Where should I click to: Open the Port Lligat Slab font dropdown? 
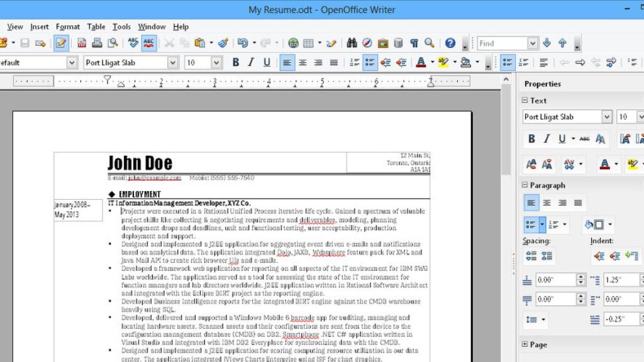point(173,62)
